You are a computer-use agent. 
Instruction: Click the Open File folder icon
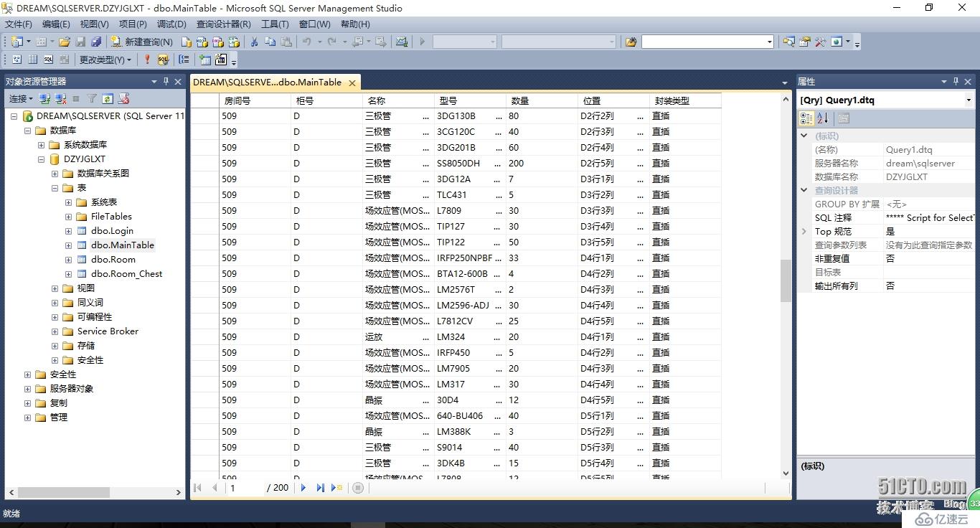pyautogui.click(x=64, y=42)
